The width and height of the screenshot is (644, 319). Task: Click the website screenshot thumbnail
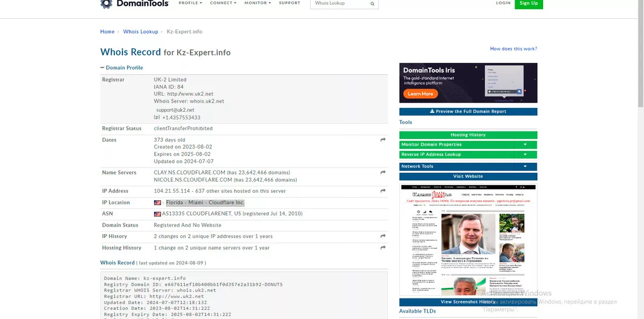(x=468, y=240)
